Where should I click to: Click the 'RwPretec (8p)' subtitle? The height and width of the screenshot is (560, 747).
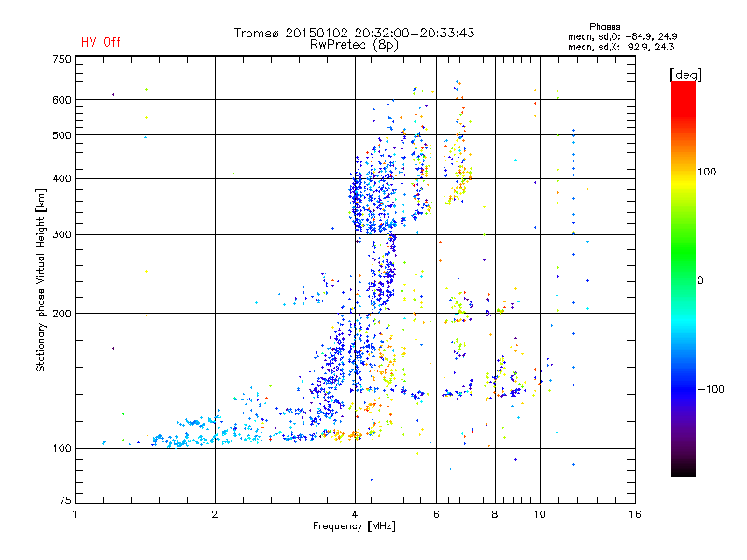354,45
